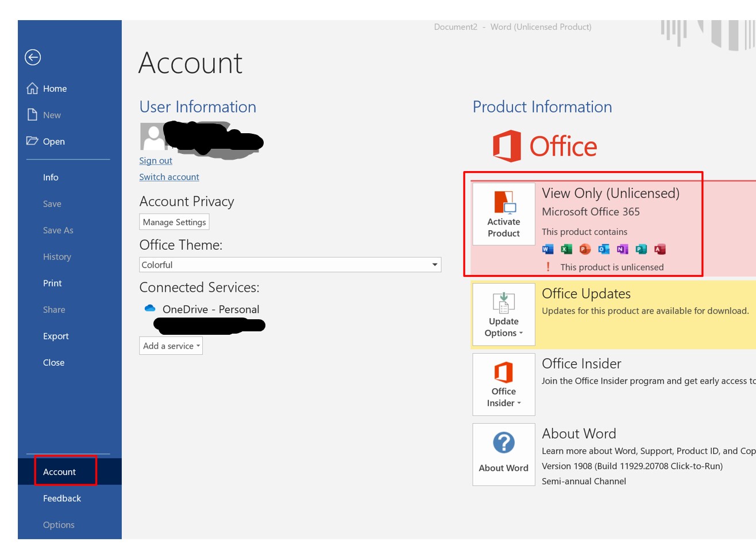756x557 pixels.
Task: Click the Version 1908 build text
Action: [632, 466]
